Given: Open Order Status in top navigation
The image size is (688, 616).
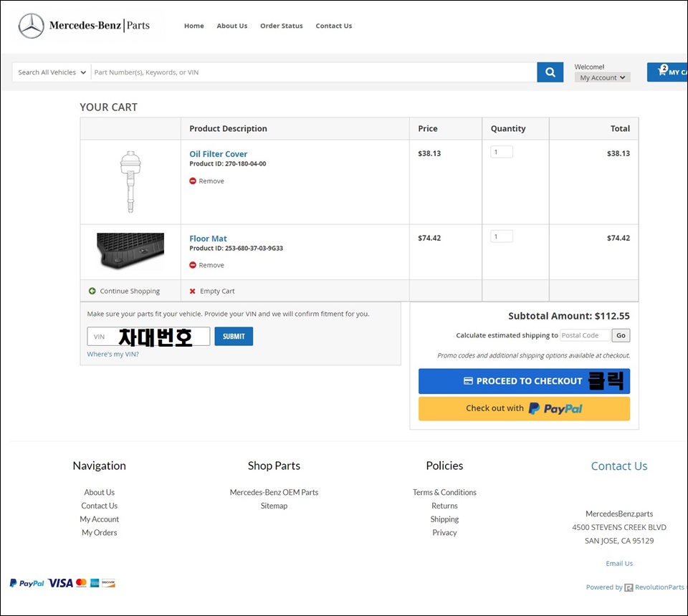Looking at the screenshot, I should (281, 26).
